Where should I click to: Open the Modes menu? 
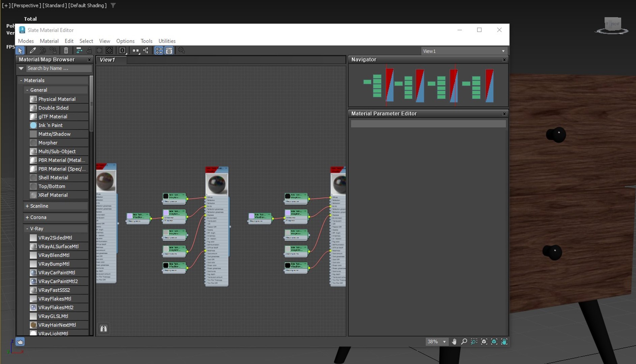[x=26, y=41]
